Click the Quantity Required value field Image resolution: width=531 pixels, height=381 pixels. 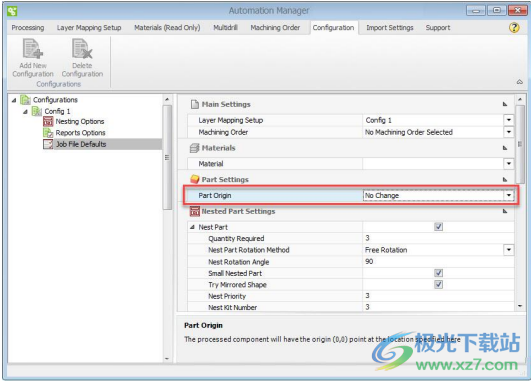tap(438, 238)
